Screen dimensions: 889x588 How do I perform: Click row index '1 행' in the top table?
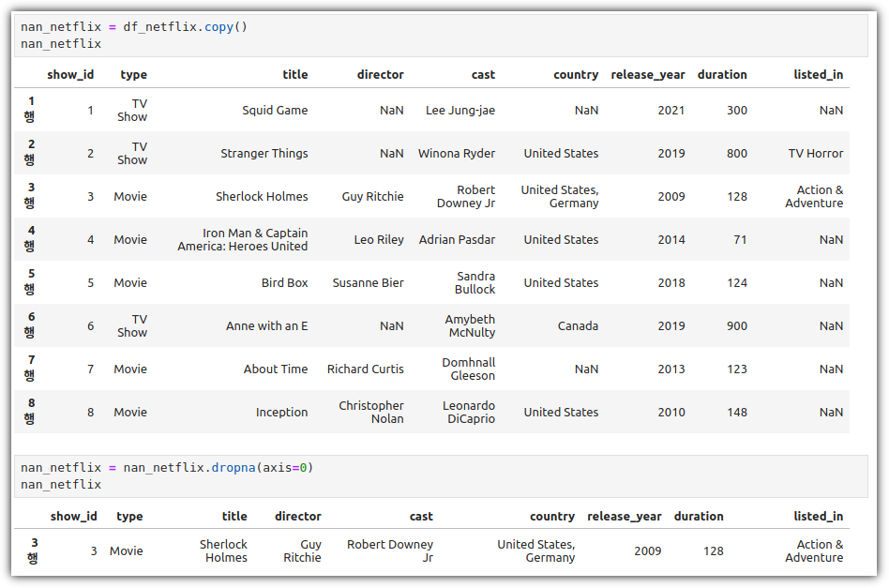[30, 109]
